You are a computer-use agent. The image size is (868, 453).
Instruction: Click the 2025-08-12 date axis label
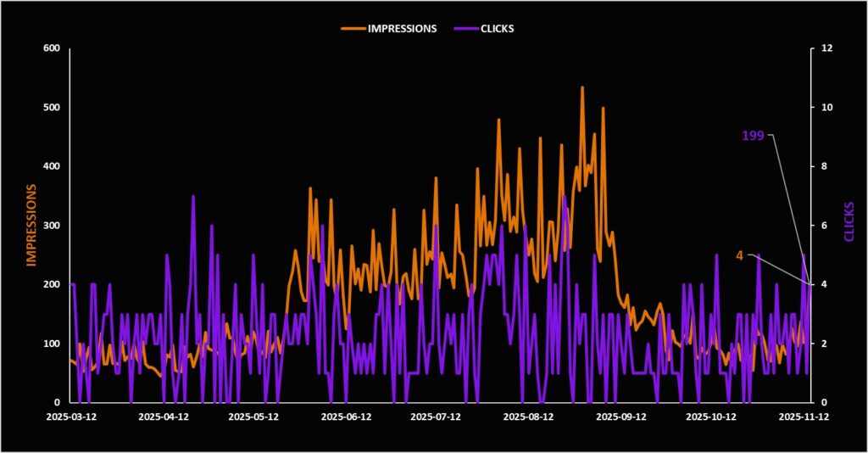tap(527, 417)
